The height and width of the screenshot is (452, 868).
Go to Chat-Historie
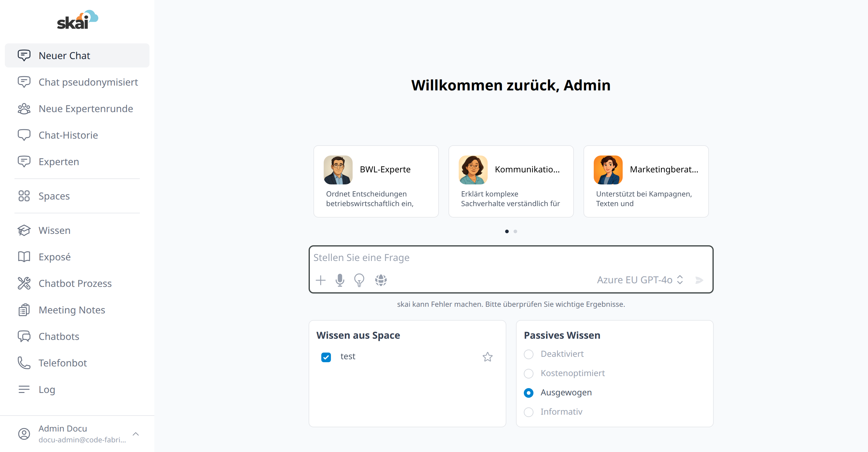click(77, 135)
